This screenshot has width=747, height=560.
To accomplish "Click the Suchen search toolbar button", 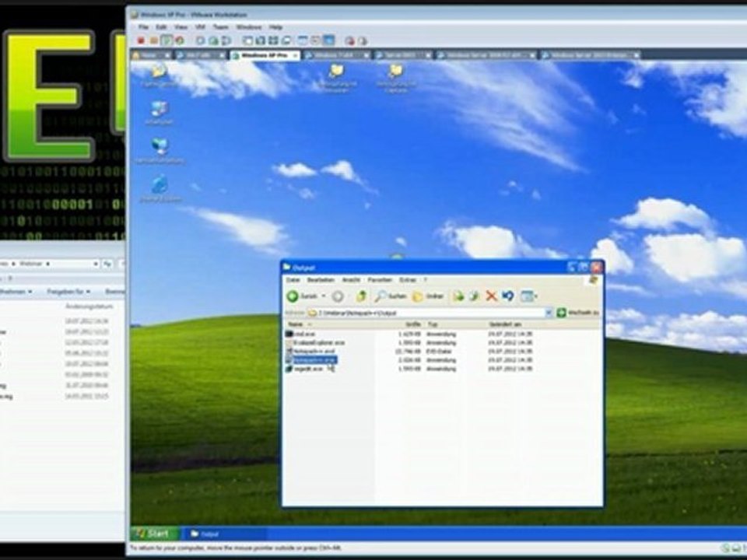I will (390, 296).
